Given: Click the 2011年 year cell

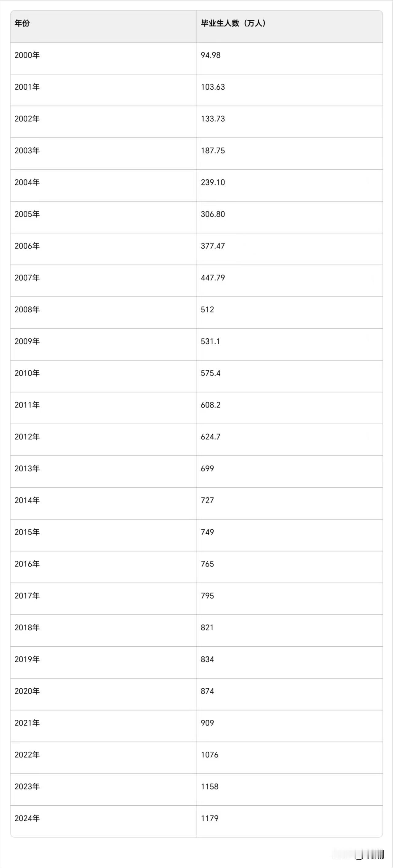Looking at the screenshot, I should pos(27,405).
